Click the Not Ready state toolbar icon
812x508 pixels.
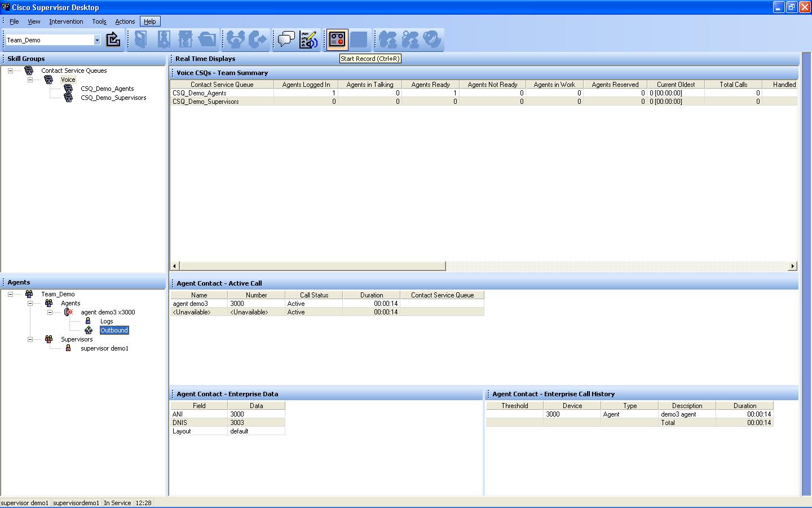(186, 40)
